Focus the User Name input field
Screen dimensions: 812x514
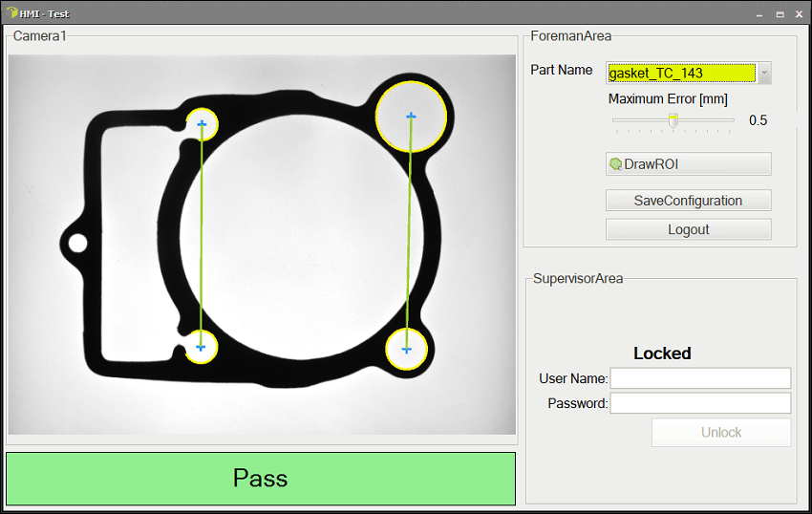pos(700,378)
